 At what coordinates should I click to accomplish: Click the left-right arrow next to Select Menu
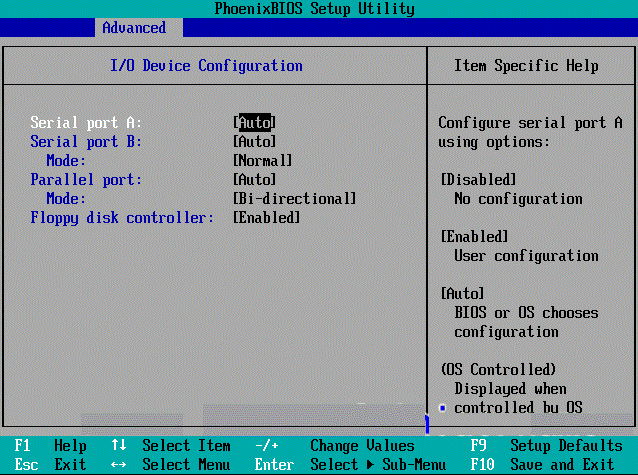pyautogui.click(x=119, y=464)
